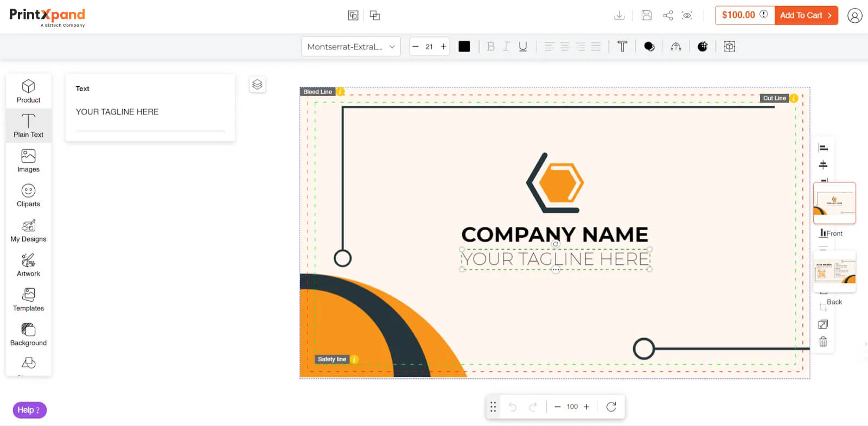Toggle underline text formatting
This screenshot has height=426, width=868.
pyautogui.click(x=522, y=47)
